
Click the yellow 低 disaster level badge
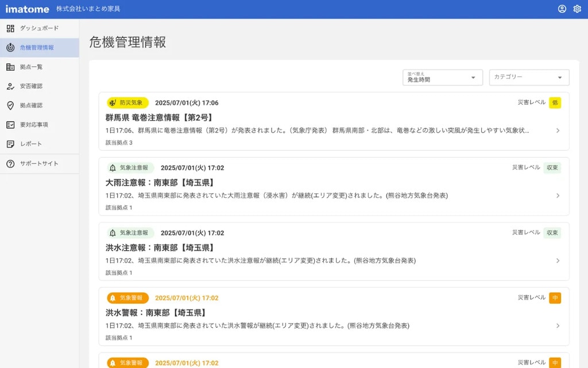pos(555,103)
